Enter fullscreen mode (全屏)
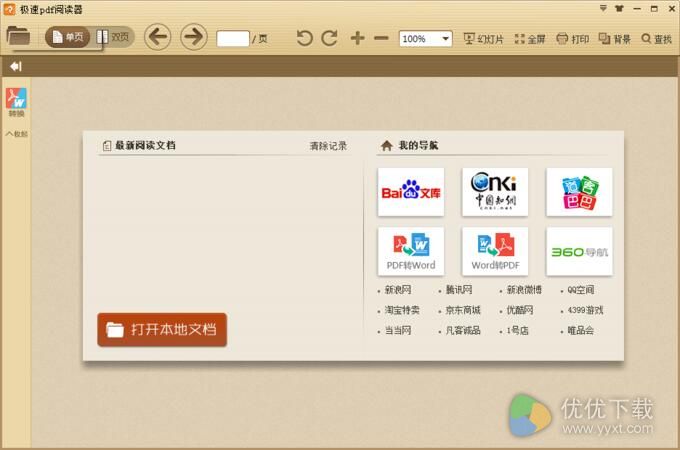The height and width of the screenshot is (450, 680). click(x=530, y=39)
